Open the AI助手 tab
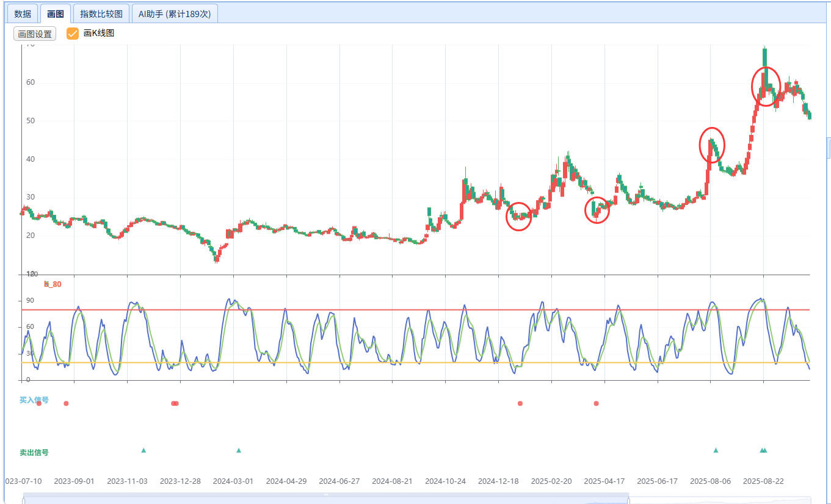Viewport: 831px width, 504px height. pyautogui.click(x=175, y=13)
